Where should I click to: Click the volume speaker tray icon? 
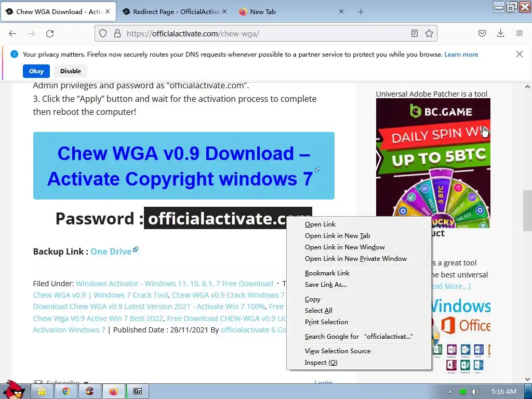click(x=475, y=392)
